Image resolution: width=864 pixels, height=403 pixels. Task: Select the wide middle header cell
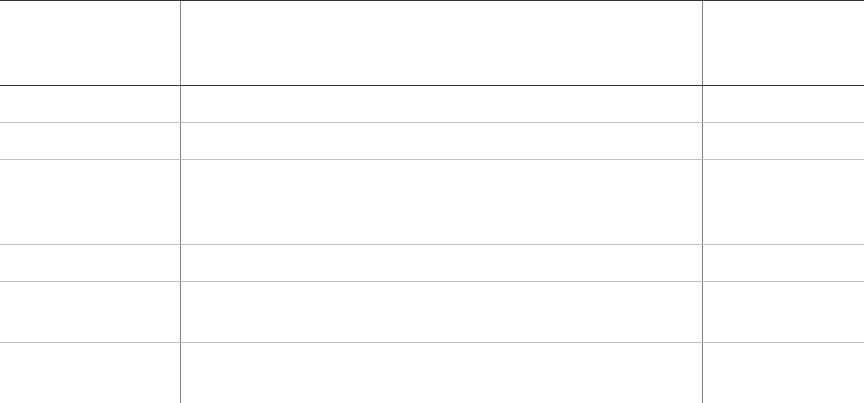[x=441, y=43]
